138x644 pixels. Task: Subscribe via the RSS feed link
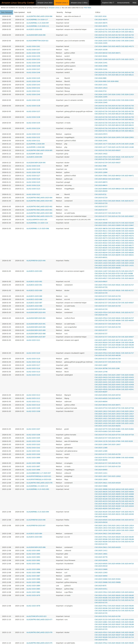[x=87, y=8]
